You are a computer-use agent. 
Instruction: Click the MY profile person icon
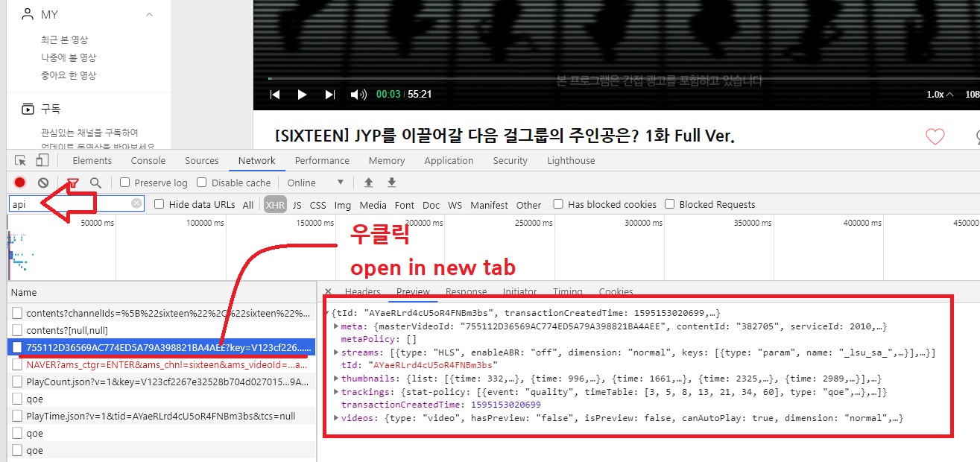(28, 14)
